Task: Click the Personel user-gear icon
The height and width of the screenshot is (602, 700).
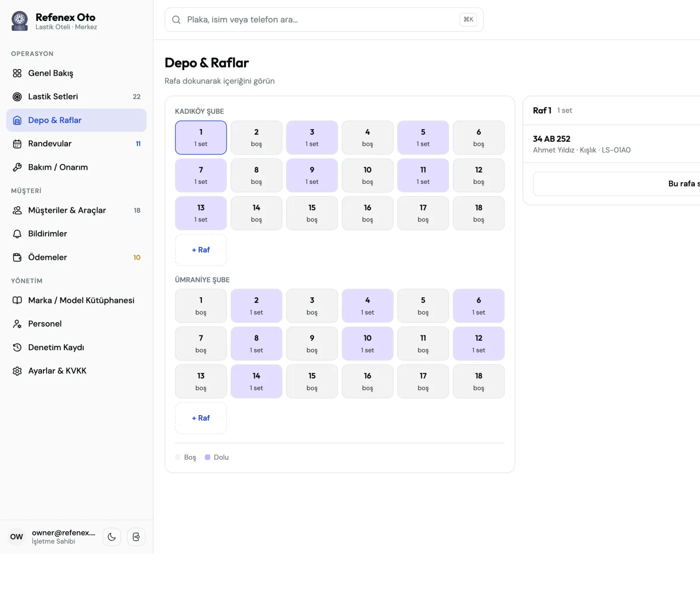Action: tap(17, 324)
